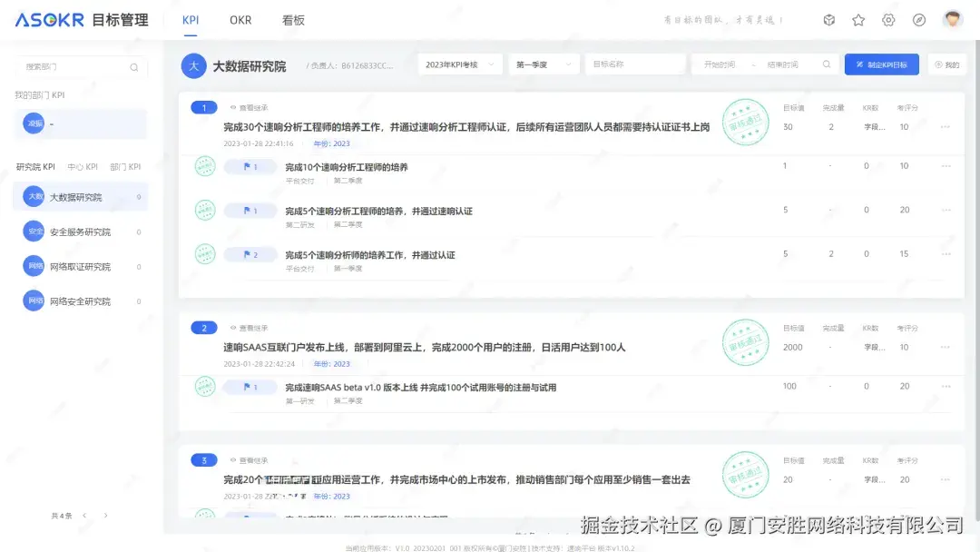This screenshot has height=552, width=980.
Task: Click the 目标名称 input field
Action: pos(635,64)
